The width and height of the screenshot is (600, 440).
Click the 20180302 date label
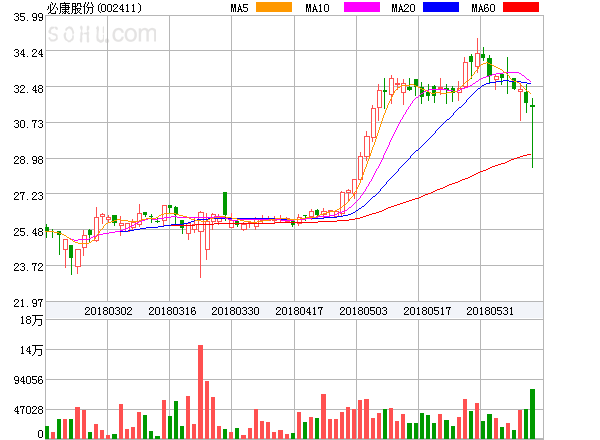coord(108,311)
